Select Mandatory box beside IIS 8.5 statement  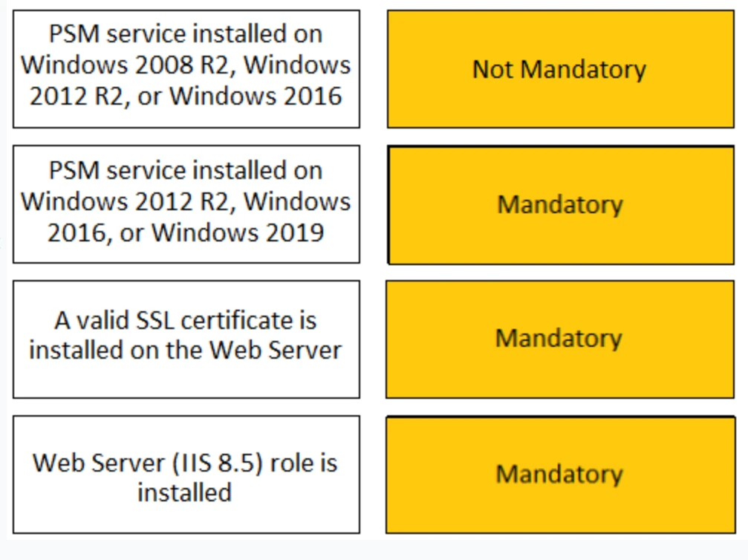click(559, 475)
